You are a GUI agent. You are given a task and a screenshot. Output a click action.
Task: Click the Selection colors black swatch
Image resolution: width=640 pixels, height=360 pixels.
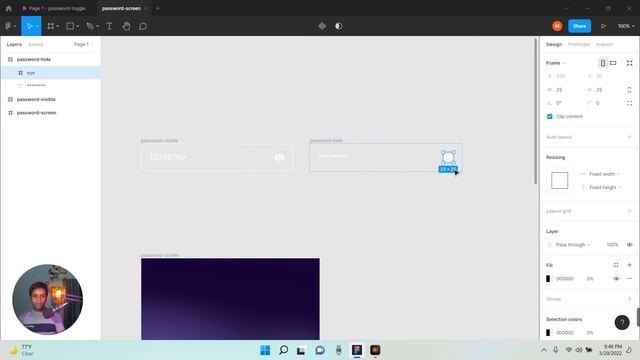(548, 333)
